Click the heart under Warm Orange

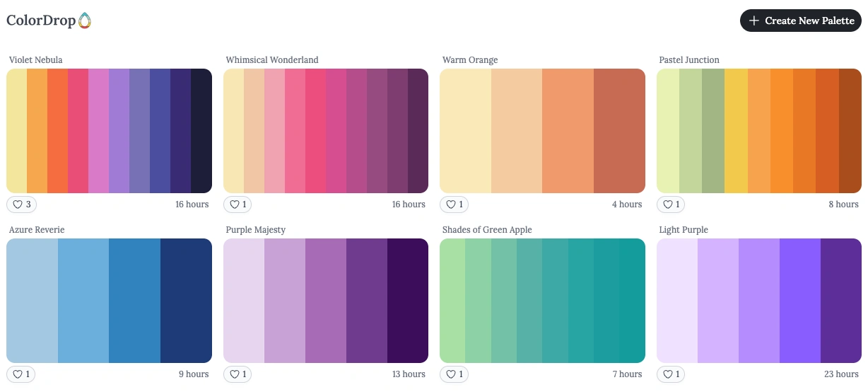point(454,204)
